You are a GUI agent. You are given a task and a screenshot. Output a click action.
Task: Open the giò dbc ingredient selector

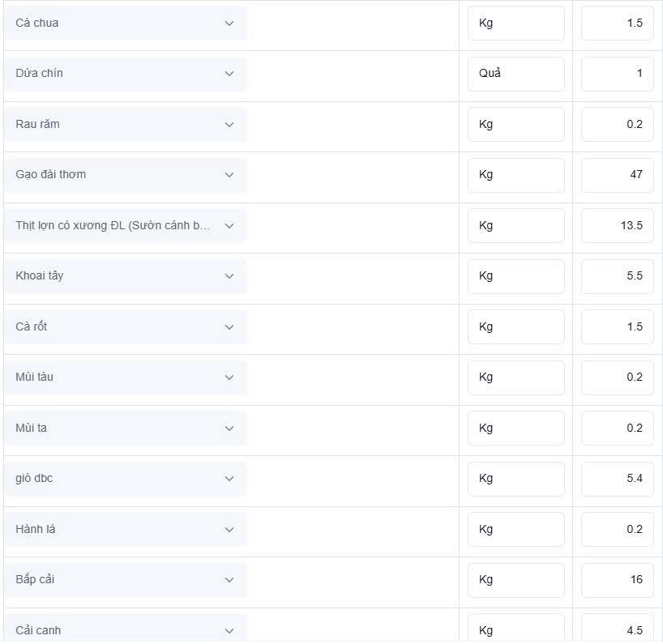point(126,479)
